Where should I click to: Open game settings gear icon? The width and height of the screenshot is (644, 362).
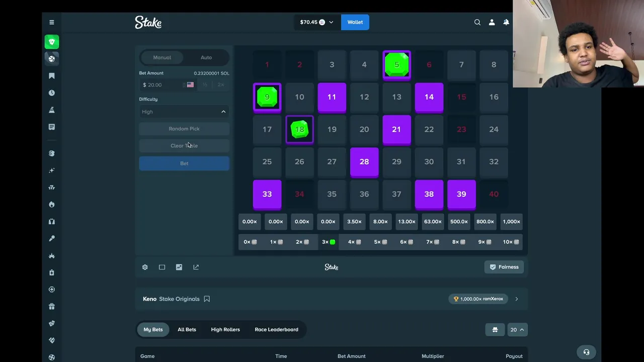[x=145, y=267]
